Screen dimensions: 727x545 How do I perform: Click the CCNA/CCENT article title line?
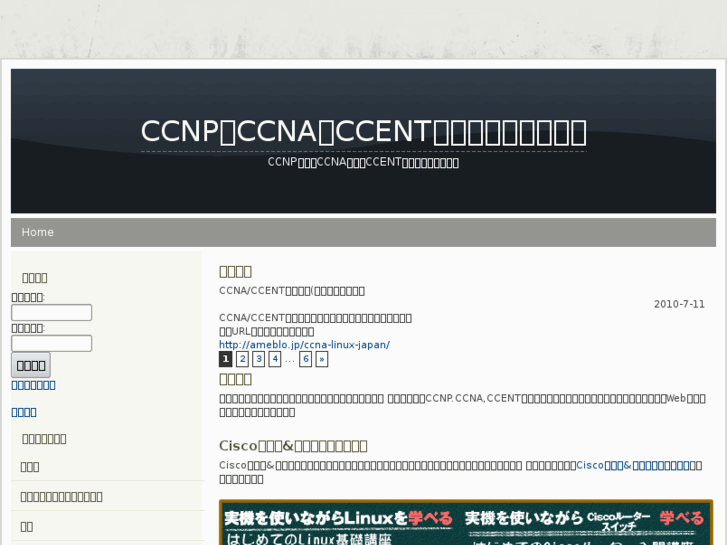292,291
